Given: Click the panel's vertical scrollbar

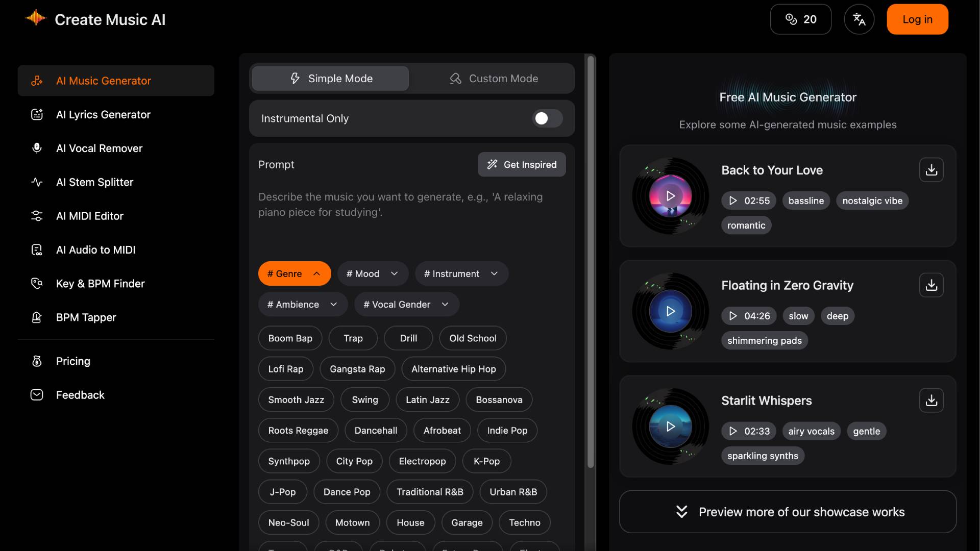Looking at the screenshot, I should click(591, 260).
